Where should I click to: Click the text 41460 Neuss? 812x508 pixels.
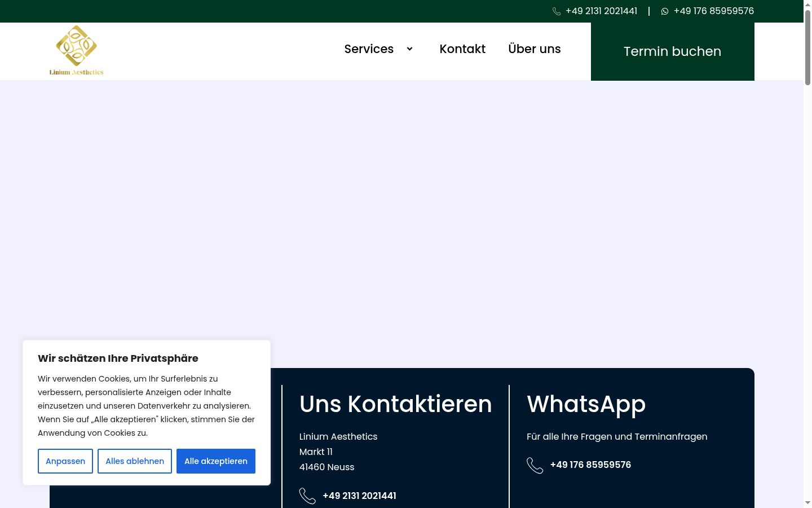[x=326, y=467]
